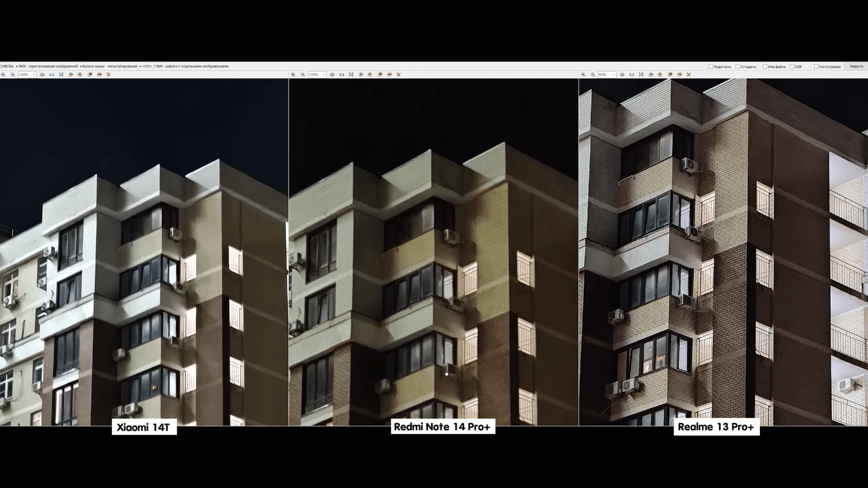This screenshot has height=488, width=868.
Task: Click the Закрыть button
Action: point(856,66)
